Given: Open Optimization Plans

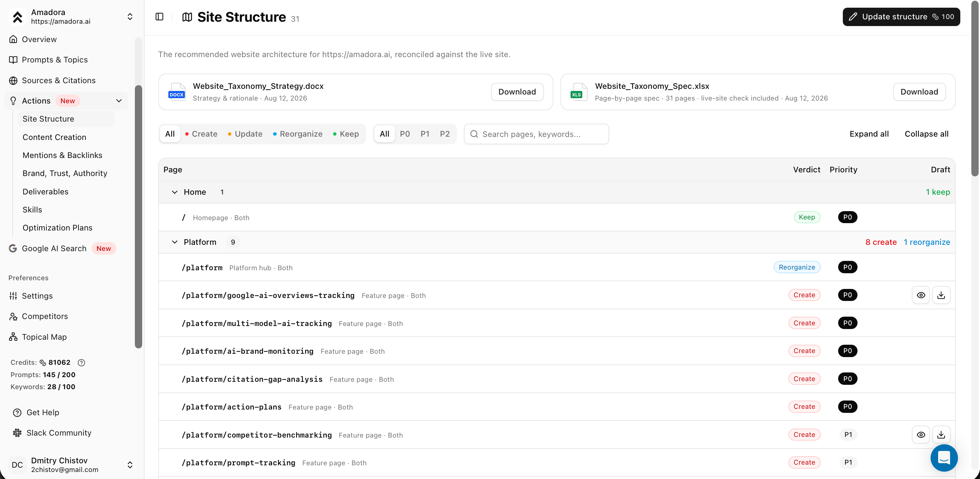Looking at the screenshot, I should point(57,228).
